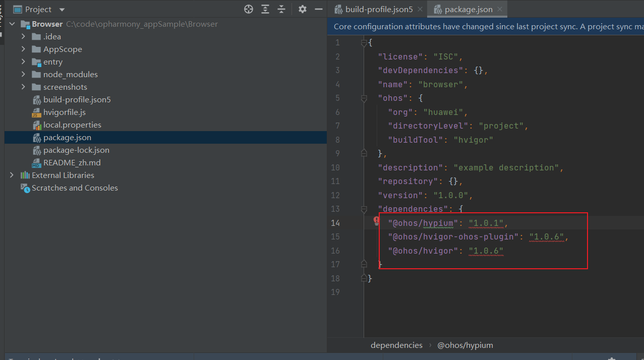Select the node_modules folder icon
Image resolution: width=644 pixels, height=360 pixels.
coord(36,74)
